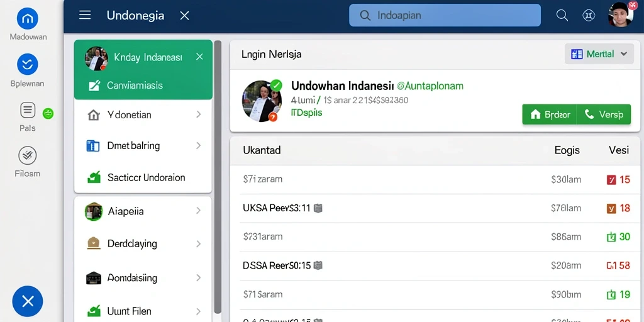644x322 pixels.
Task: Click the Canviiamiasis edit pencil icon
Action: tap(94, 86)
